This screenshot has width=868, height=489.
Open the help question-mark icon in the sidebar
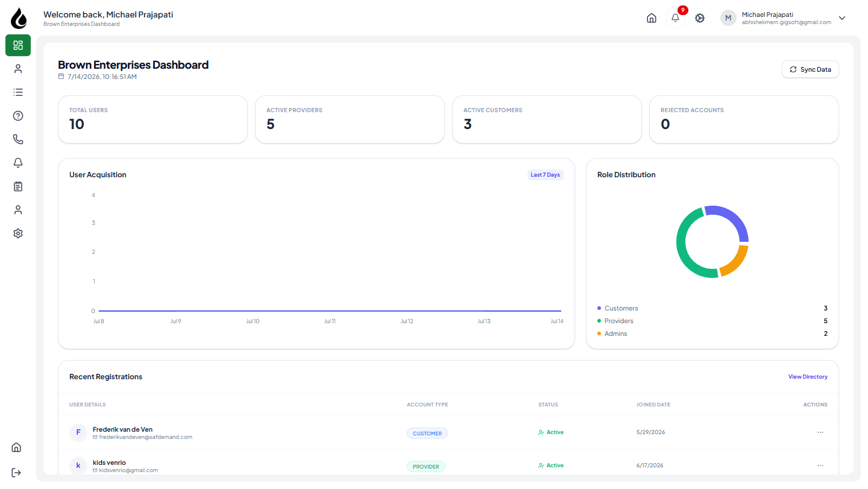(x=18, y=116)
